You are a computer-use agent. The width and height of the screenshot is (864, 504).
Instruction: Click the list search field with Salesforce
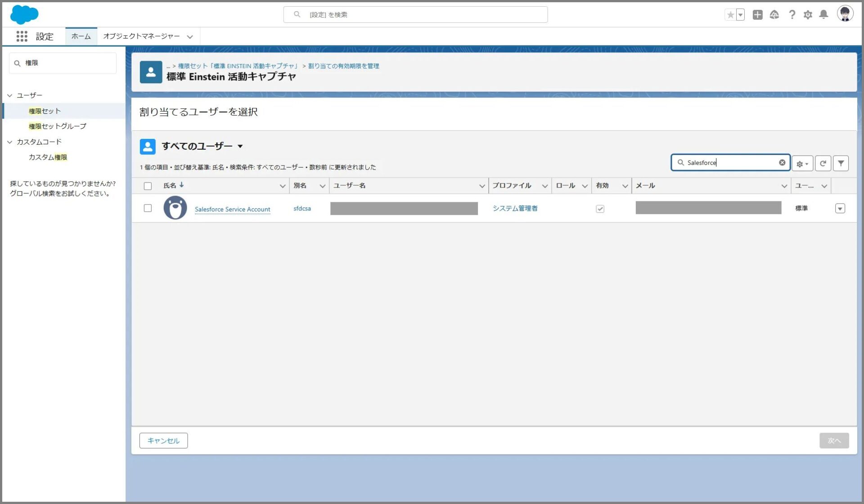pyautogui.click(x=730, y=163)
